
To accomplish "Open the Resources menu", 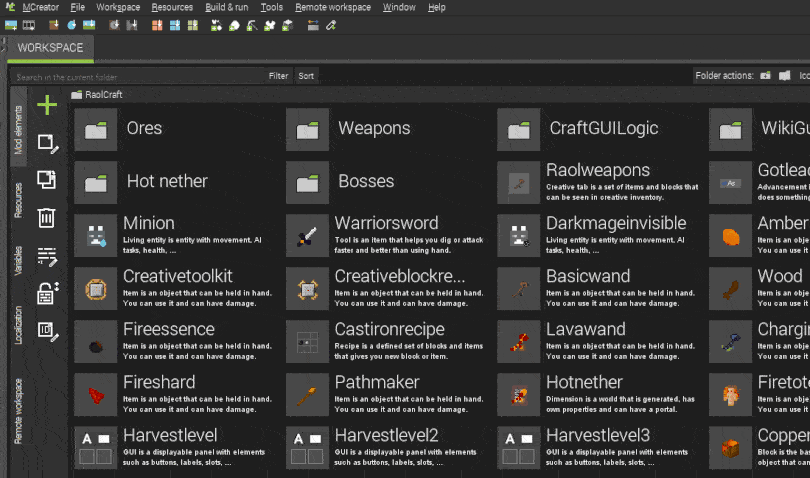I will pos(172,7).
